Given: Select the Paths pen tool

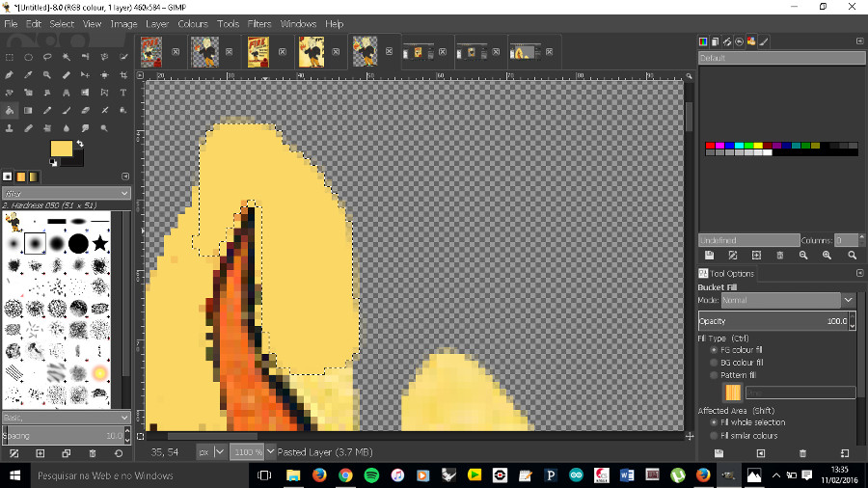Looking at the screenshot, I should (10, 74).
